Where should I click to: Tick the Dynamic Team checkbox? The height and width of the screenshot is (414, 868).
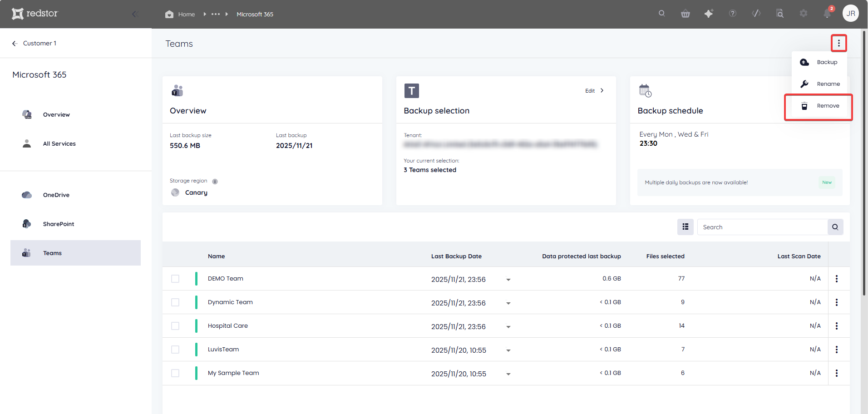click(x=175, y=302)
